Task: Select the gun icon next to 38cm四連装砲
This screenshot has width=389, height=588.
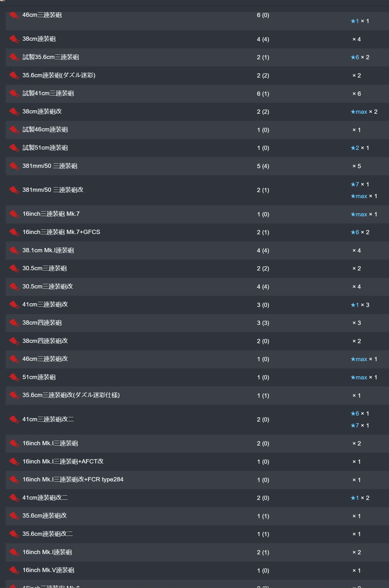Action: pos(14,323)
